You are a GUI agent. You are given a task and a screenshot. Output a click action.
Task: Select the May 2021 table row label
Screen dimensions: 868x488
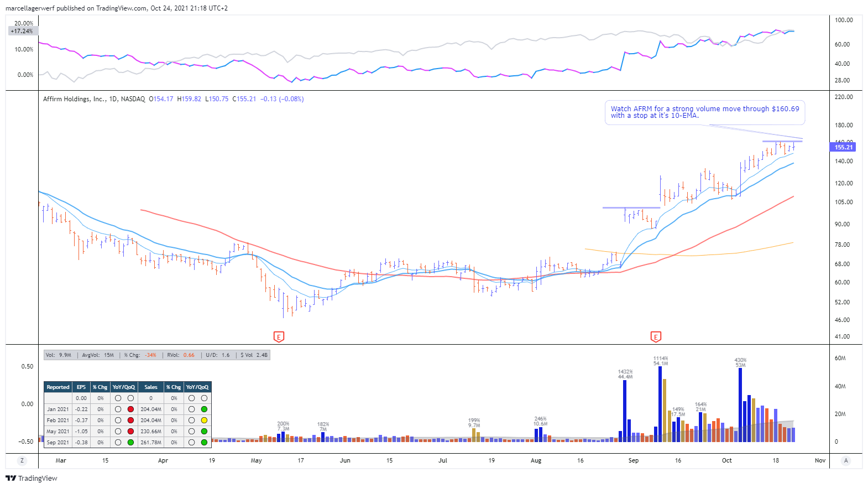tap(58, 432)
